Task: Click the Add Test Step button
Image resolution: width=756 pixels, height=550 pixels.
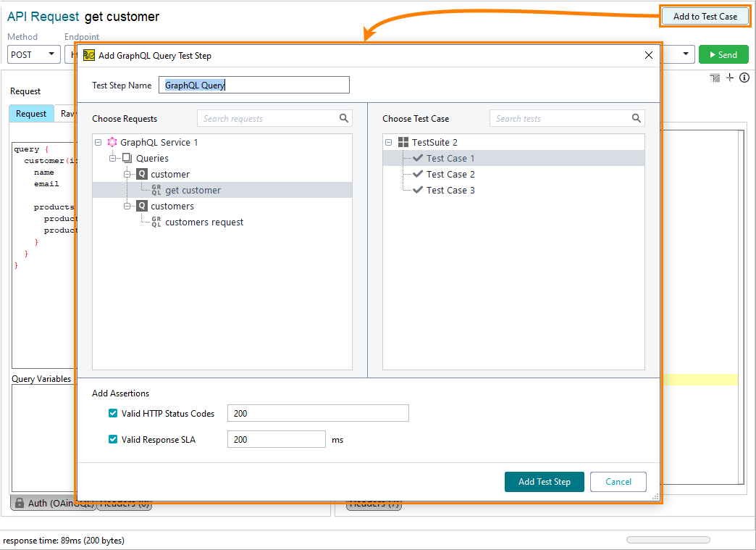Action: (544, 481)
